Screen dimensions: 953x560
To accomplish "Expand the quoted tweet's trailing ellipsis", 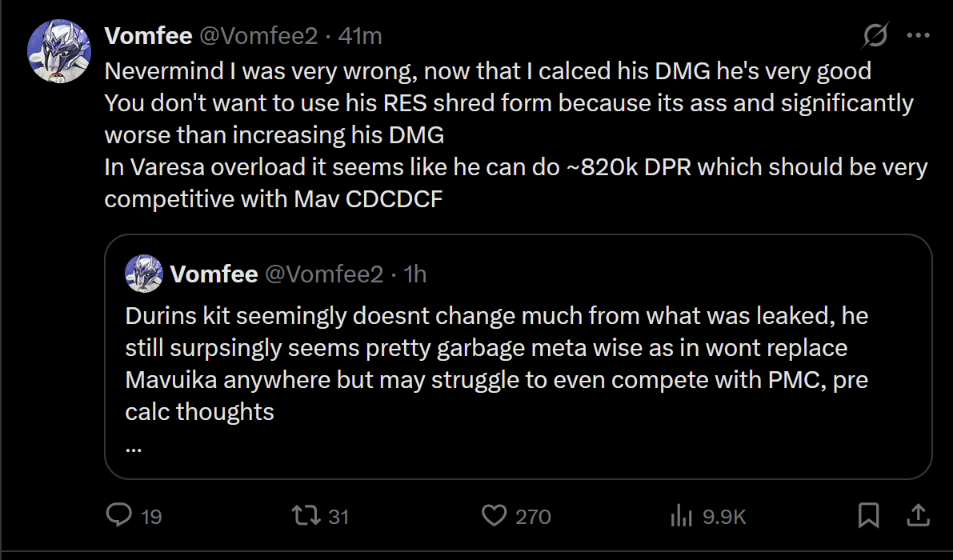I will [x=134, y=447].
